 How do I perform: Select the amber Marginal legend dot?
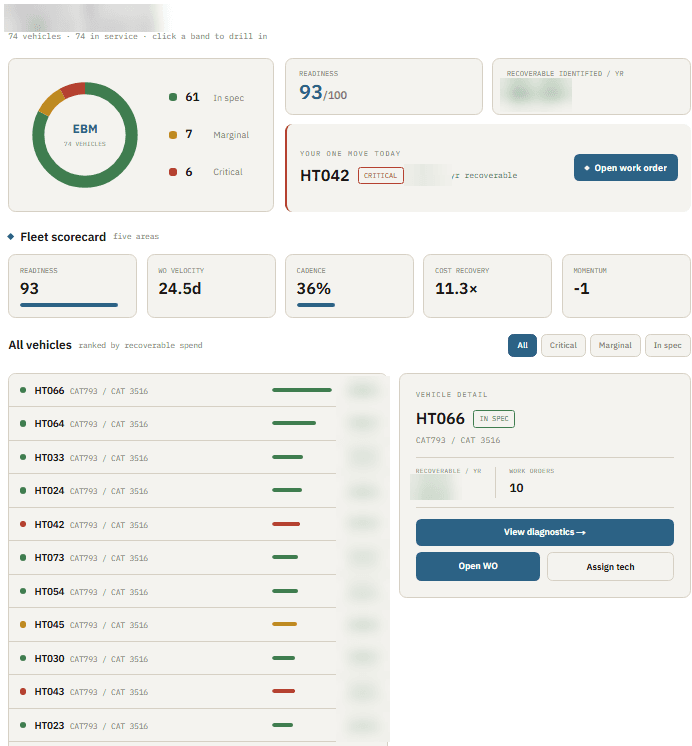coord(173,135)
